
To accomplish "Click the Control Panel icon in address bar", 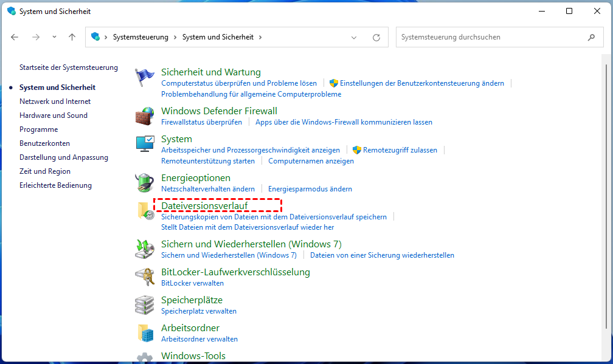I will [95, 36].
